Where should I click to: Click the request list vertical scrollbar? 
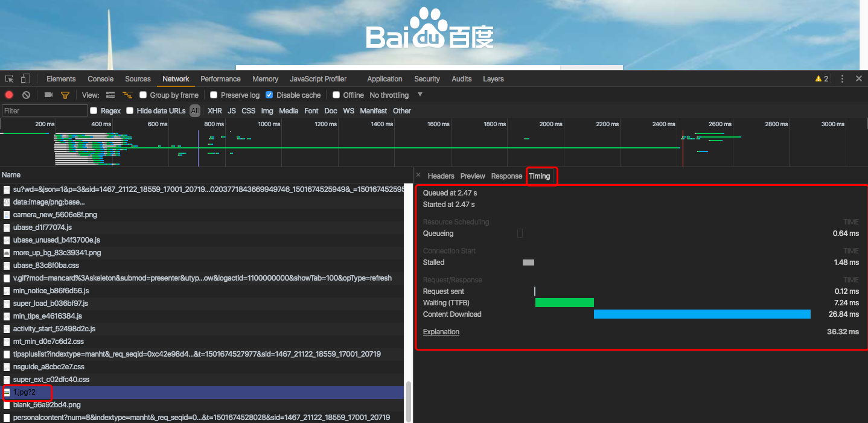409,401
